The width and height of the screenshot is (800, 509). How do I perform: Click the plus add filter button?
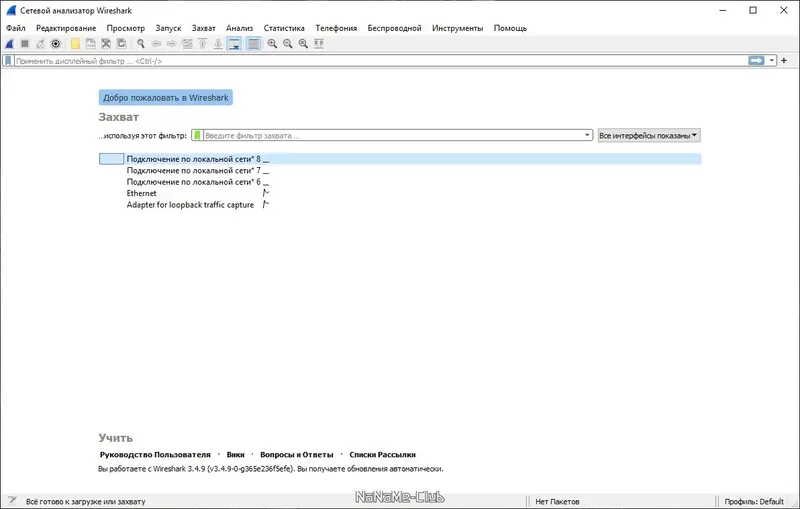tap(784, 61)
